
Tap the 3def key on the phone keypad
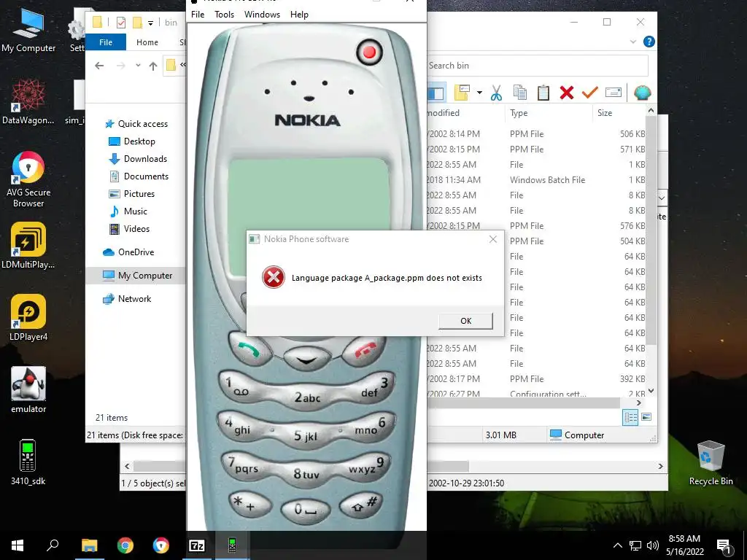pos(374,388)
